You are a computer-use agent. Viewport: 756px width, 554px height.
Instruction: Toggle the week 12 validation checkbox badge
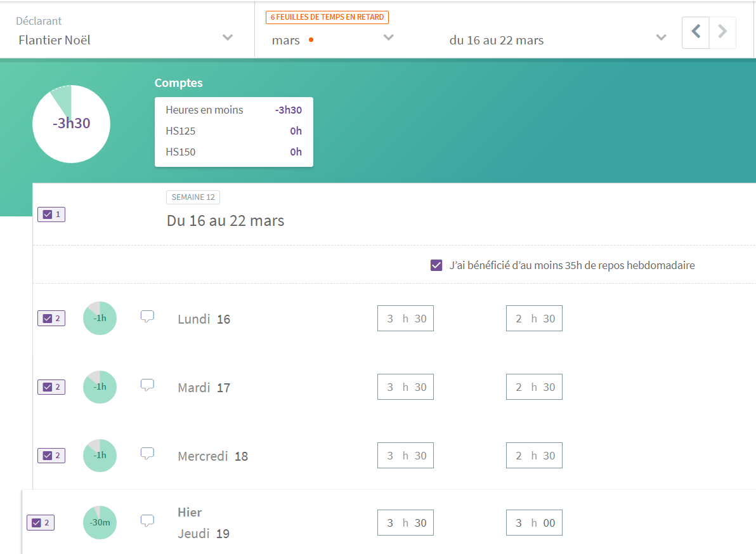pos(51,214)
